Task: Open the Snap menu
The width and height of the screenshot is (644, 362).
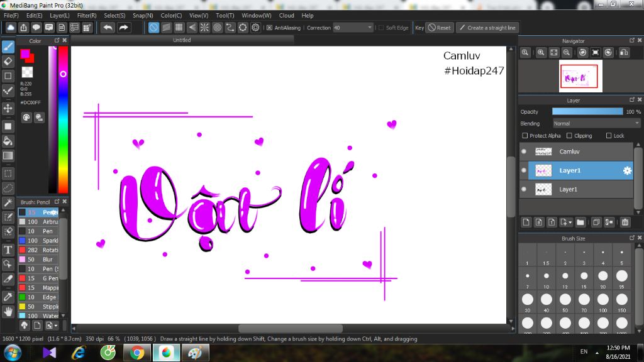Action: 143,16
